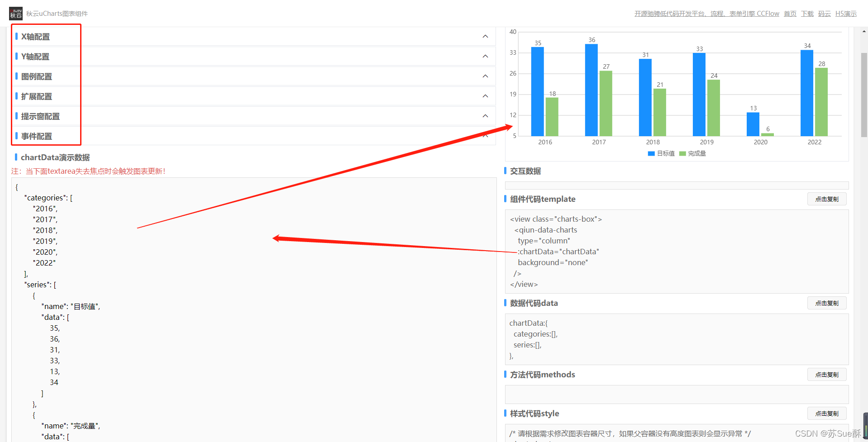The image size is (868, 442).
Task: Click the 2022 green bar labeled 28
Action: click(821, 102)
